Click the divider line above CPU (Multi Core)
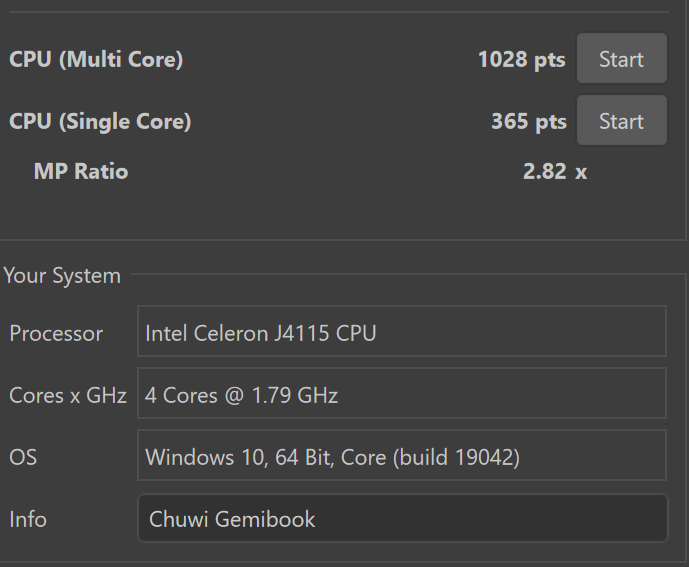 [340, 12]
